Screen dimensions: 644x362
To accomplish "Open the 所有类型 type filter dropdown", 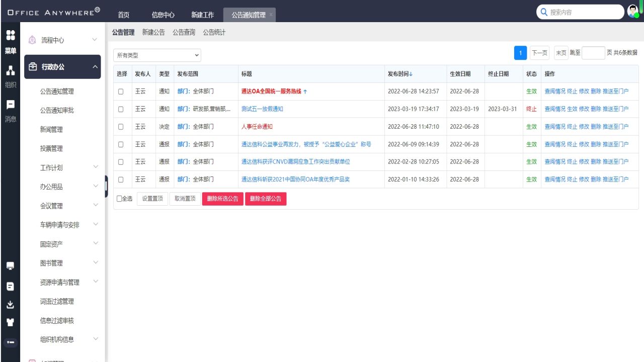I will coord(156,54).
